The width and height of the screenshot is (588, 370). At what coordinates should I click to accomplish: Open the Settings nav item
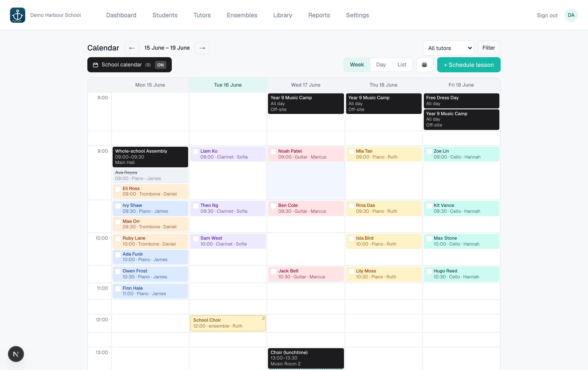(x=357, y=15)
